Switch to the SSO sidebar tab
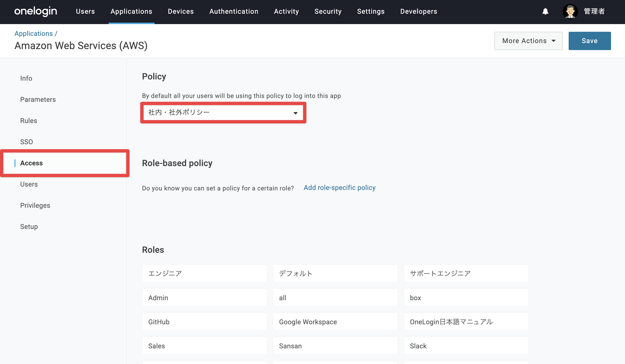Image resolution: width=625 pixels, height=364 pixels. 26,142
